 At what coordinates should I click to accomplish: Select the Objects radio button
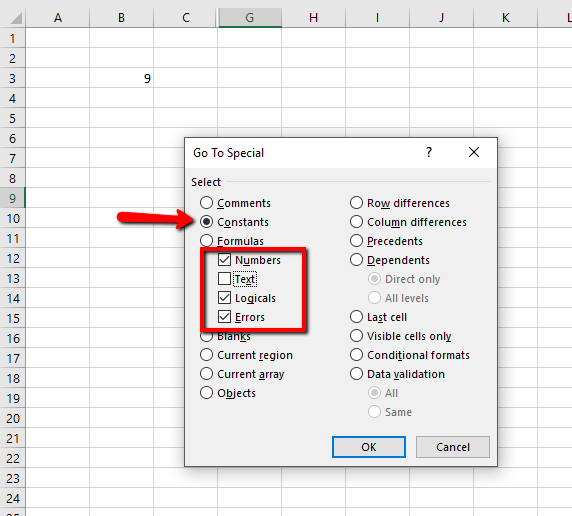206,392
